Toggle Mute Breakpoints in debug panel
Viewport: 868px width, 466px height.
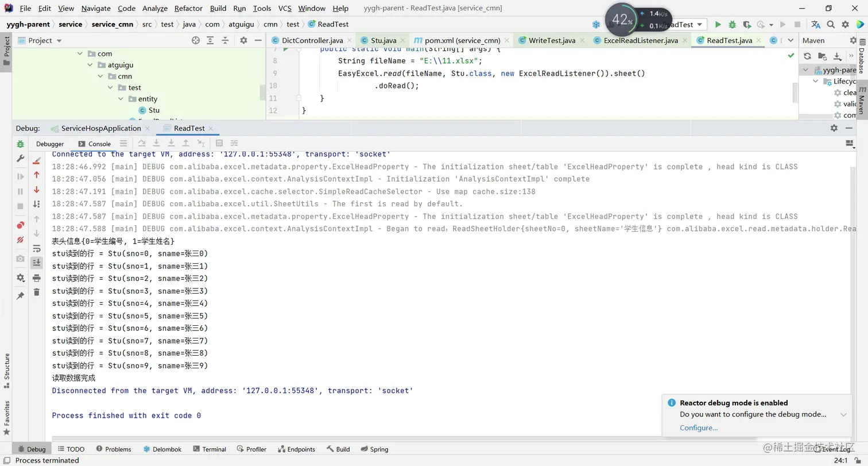pyautogui.click(x=21, y=240)
